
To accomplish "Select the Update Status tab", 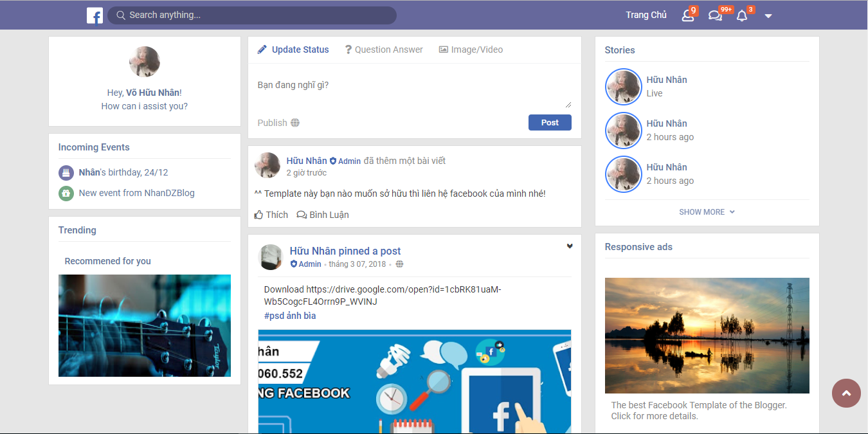I will [x=293, y=50].
